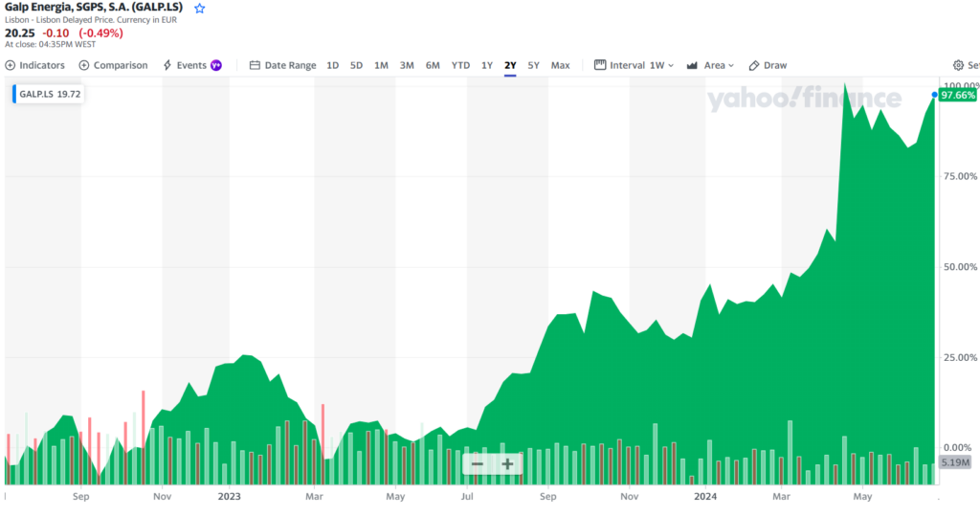Zoom out with the minus button
Image resolution: width=980 pixels, height=517 pixels.
coord(478,464)
